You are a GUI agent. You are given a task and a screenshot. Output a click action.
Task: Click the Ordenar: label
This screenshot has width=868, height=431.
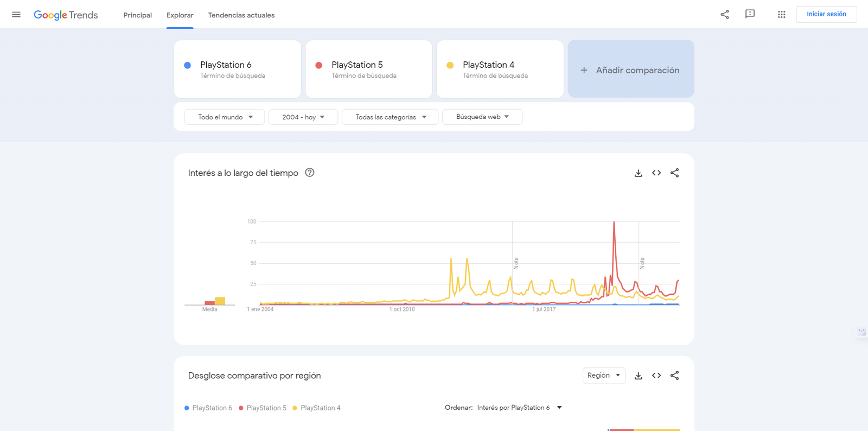tap(458, 408)
